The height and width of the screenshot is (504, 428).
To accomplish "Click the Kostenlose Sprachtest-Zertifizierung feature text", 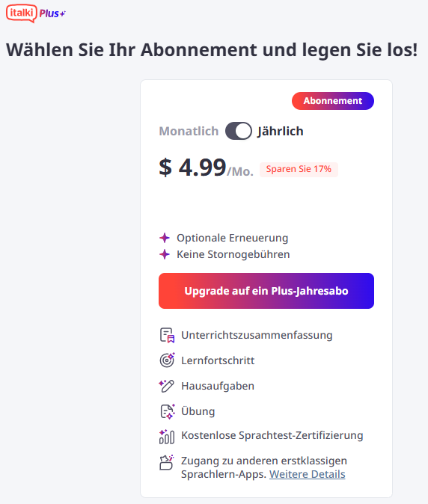I will pos(272,435).
